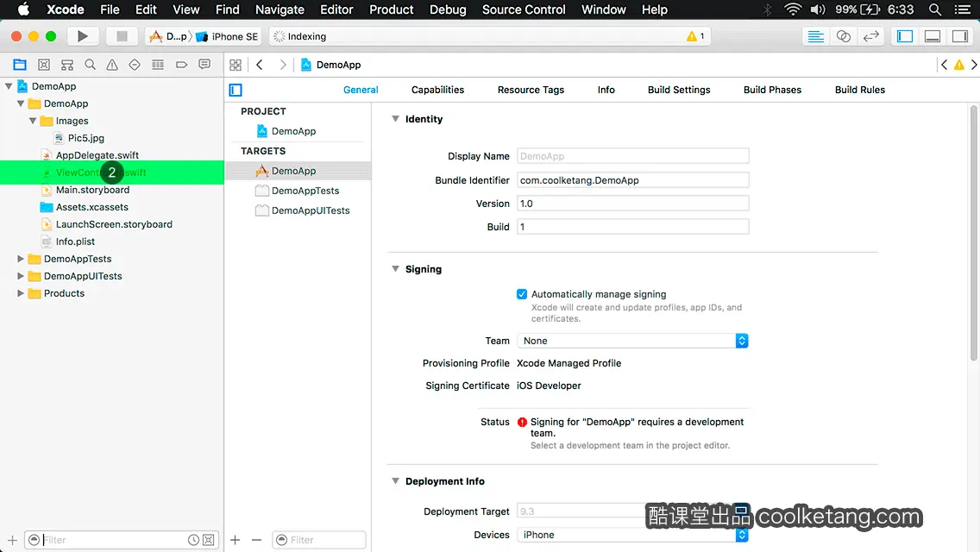Open the Breakpoint navigator
The image size is (980, 552).
click(181, 65)
